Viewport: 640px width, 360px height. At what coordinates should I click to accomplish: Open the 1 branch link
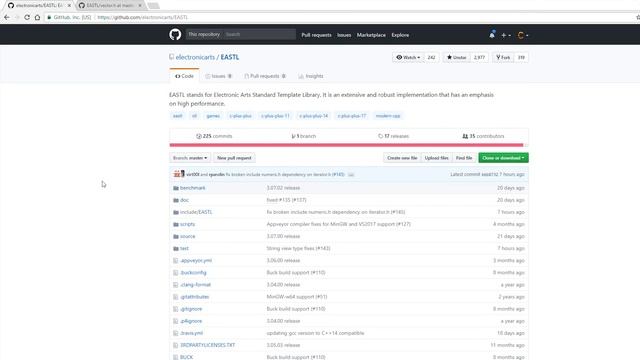[304, 136]
